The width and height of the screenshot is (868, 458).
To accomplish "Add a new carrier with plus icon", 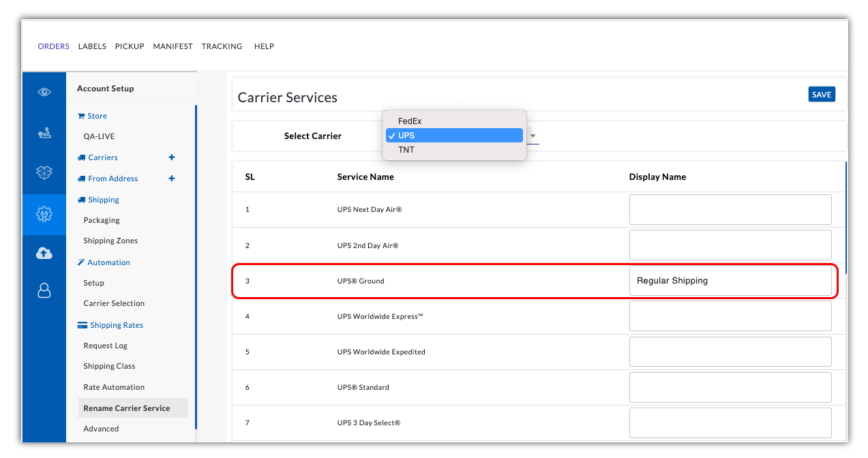I will (172, 157).
